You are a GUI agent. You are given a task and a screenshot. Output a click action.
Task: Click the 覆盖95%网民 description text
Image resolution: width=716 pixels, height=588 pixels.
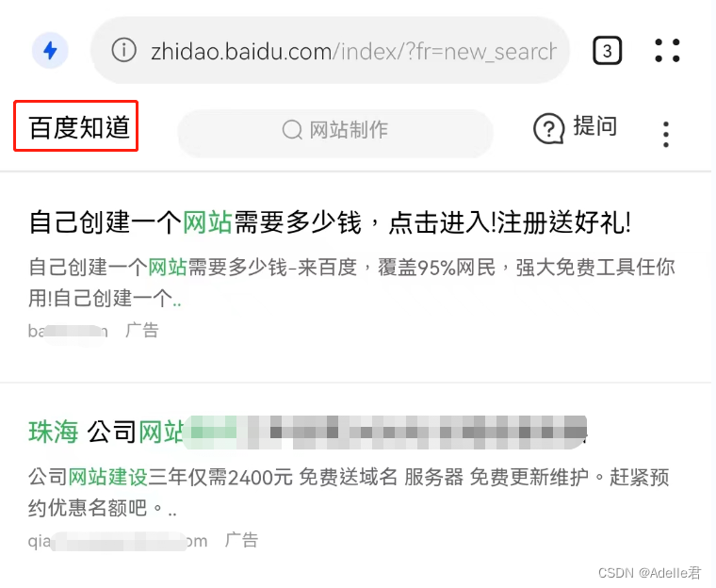pos(436,268)
